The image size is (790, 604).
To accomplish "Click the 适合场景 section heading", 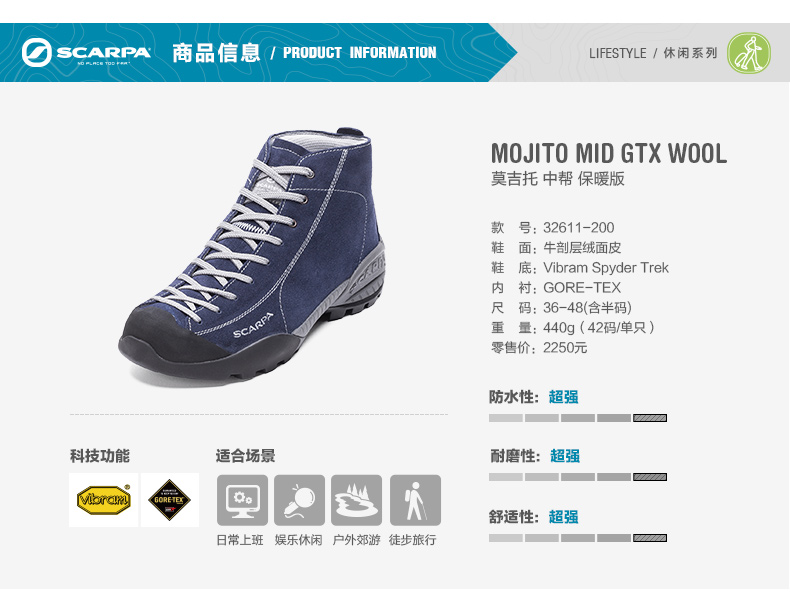I will [x=245, y=456].
